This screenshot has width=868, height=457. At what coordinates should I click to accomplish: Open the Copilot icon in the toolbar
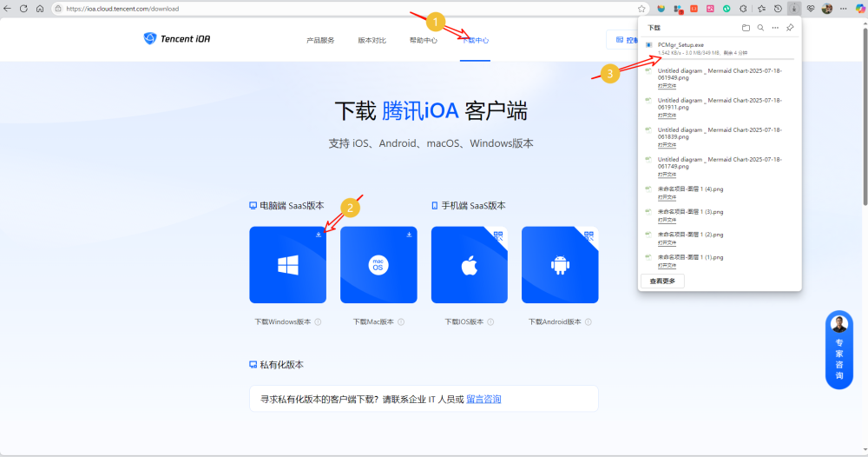860,9
